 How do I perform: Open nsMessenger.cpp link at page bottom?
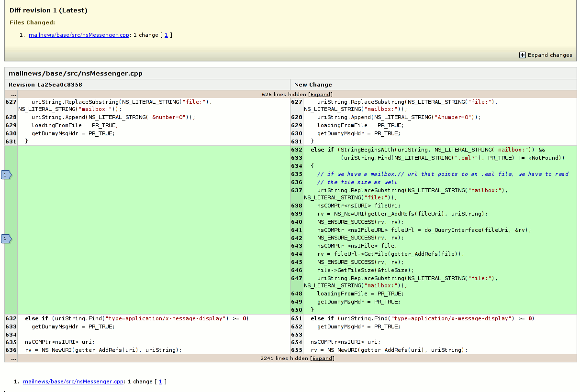[x=73, y=381]
